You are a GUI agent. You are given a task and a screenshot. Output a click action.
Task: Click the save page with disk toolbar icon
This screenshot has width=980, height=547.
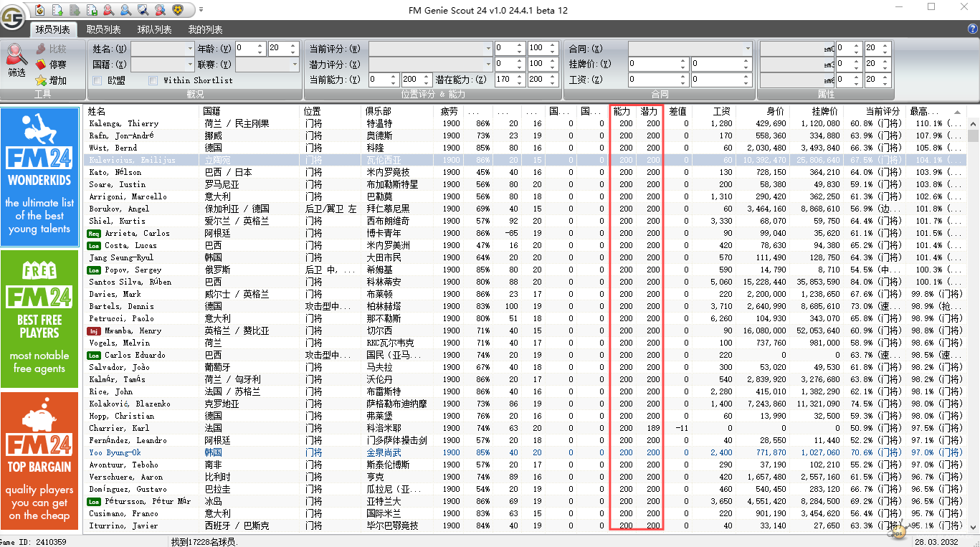(x=92, y=9)
